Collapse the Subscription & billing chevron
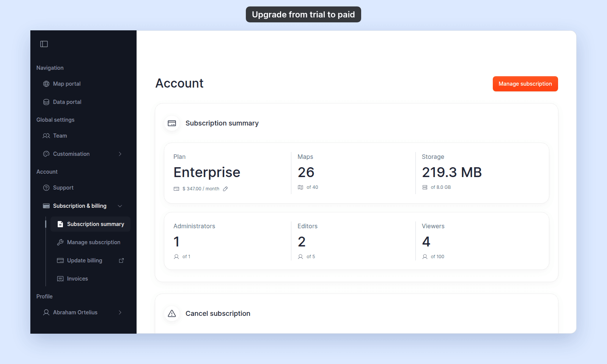 point(120,206)
